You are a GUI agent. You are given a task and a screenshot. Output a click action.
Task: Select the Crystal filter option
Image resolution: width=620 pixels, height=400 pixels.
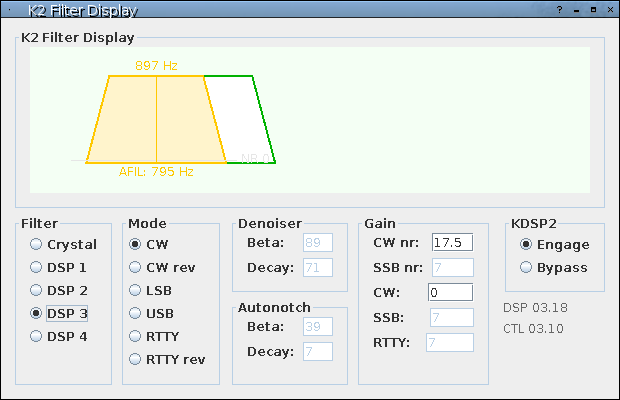37,244
